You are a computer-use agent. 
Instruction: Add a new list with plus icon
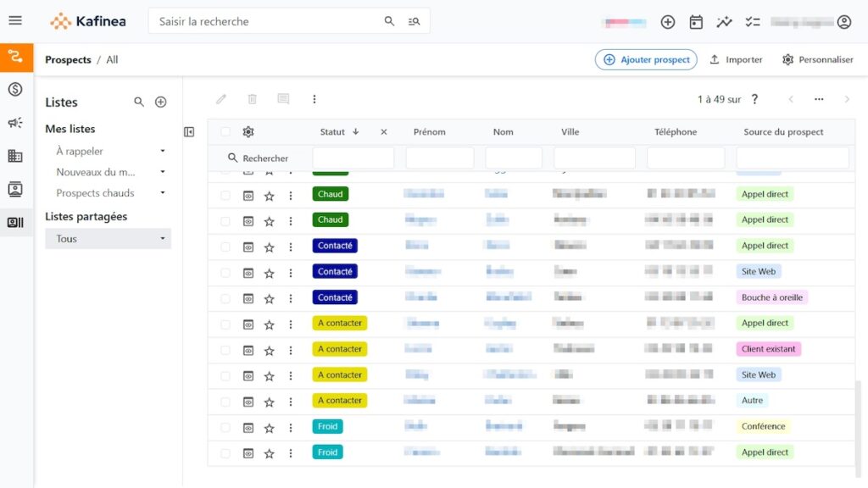click(161, 103)
